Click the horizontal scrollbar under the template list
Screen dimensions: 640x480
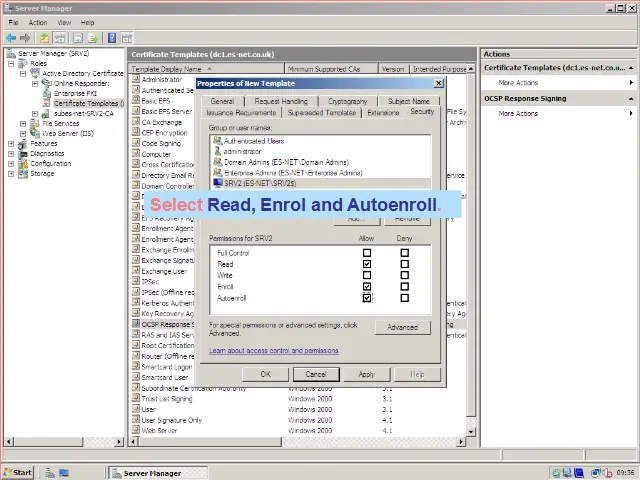[300, 442]
